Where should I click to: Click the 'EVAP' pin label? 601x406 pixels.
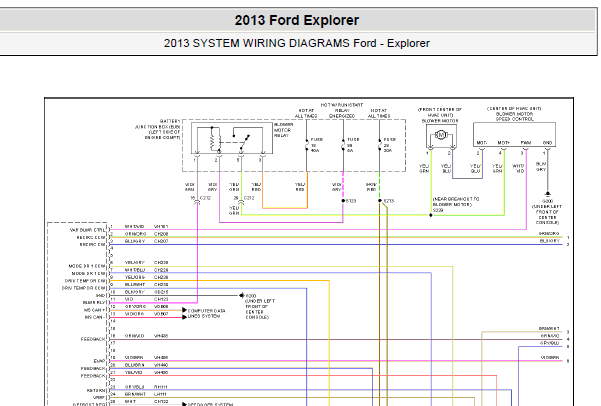pos(99,361)
